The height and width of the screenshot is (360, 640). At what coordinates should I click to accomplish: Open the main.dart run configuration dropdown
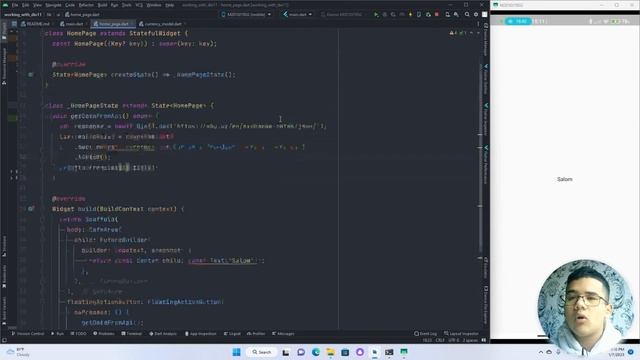(x=298, y=14)
